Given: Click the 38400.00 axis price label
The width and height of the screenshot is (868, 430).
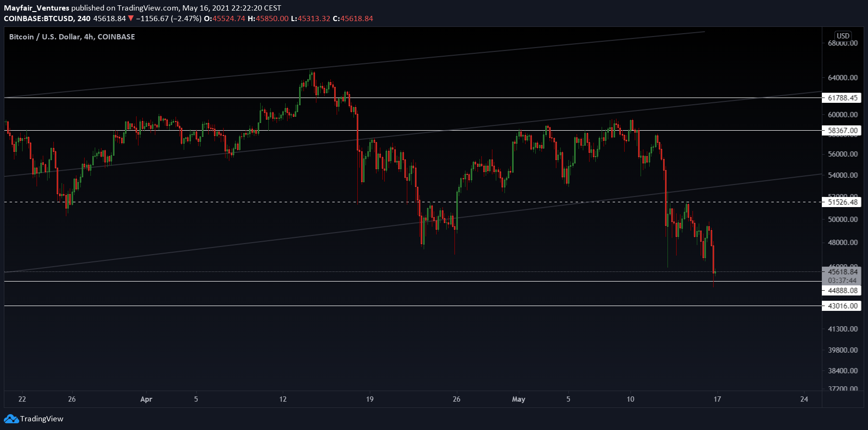Looking at the screenshot, I should pyautogui.click(x=843, y=371).
